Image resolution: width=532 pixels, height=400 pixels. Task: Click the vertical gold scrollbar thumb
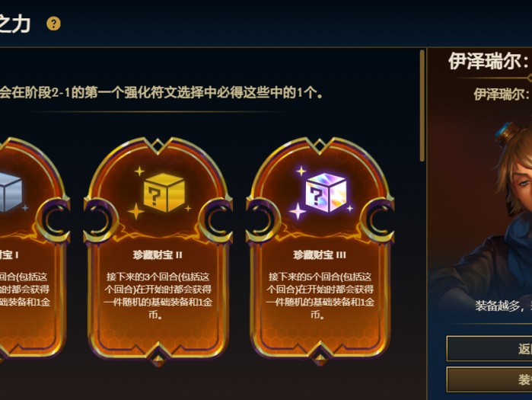422,106
